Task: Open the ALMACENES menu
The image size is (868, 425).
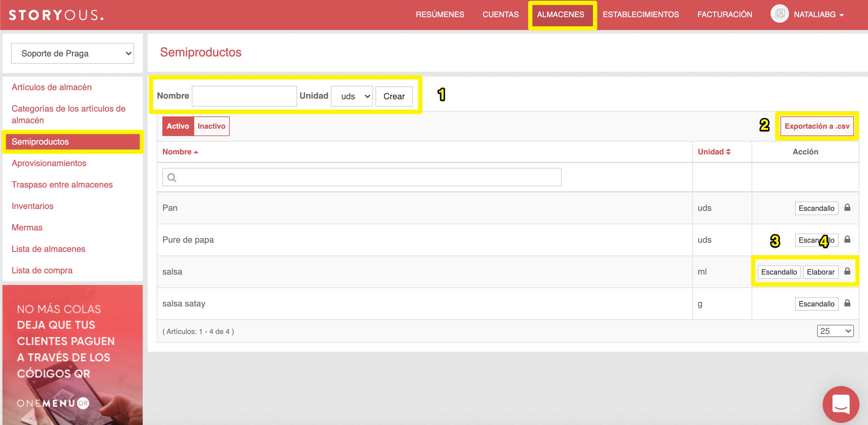Action: [560, 15]
